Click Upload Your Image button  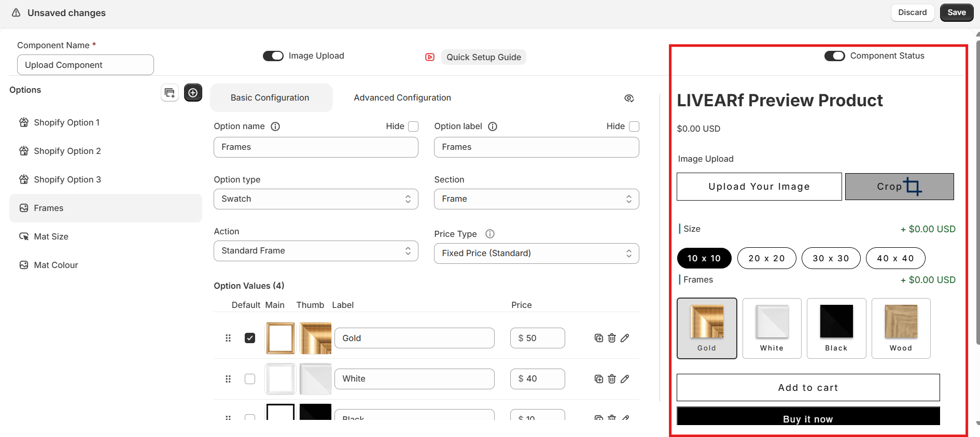(759, 187)
